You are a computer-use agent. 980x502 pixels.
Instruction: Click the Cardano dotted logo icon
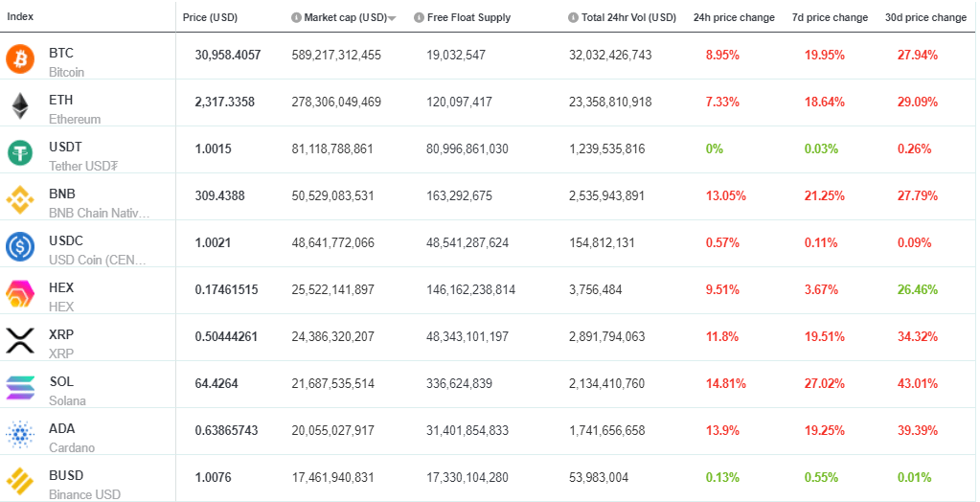(x=20, y=435)
